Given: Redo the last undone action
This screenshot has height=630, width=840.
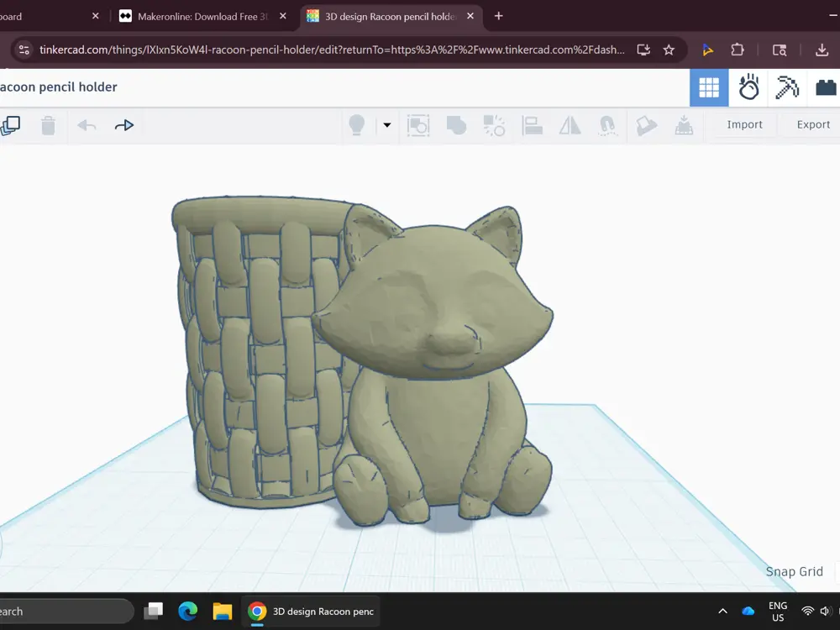Looking at the screenshot, I should coord(124,125).
